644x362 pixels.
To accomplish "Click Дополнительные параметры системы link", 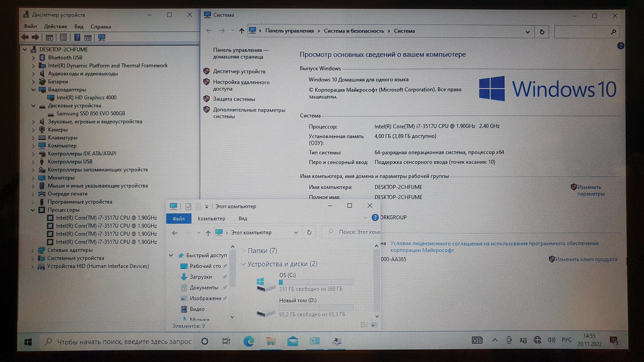I will click(249, 113).
